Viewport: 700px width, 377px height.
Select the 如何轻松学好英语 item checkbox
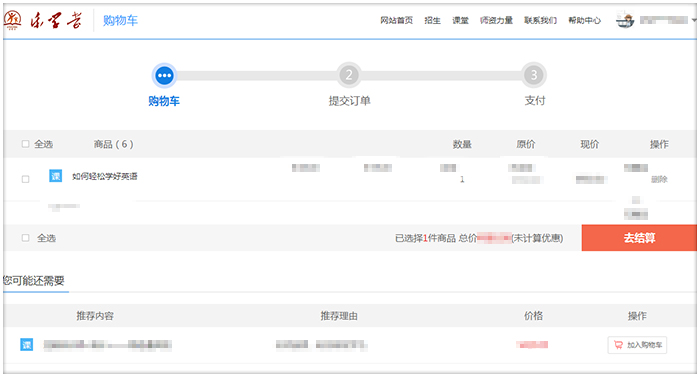tap(25, 179)
